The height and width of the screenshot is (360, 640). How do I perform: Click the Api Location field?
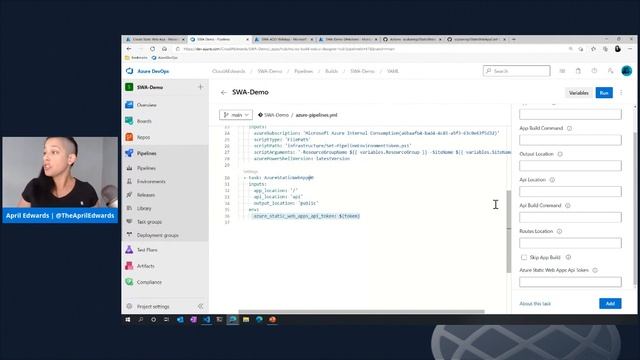coord(570,191)
